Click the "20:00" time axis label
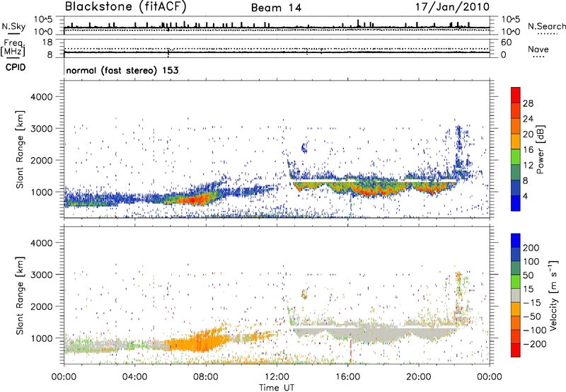Viewport: 566px width, 392px height. click(419, 377)
